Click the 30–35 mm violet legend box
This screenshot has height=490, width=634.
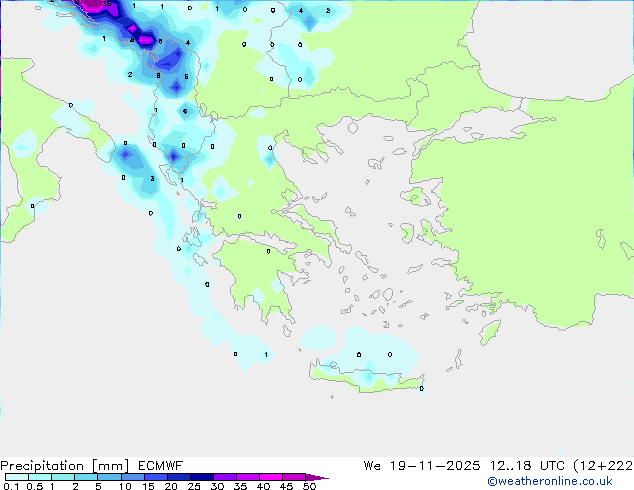tap(224, 477)
